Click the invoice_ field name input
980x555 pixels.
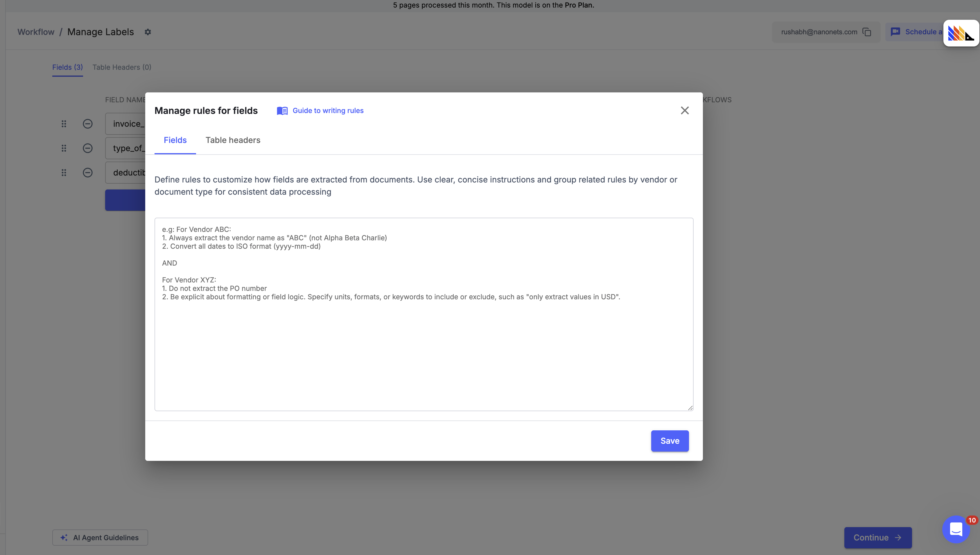[x=125, y=124]
